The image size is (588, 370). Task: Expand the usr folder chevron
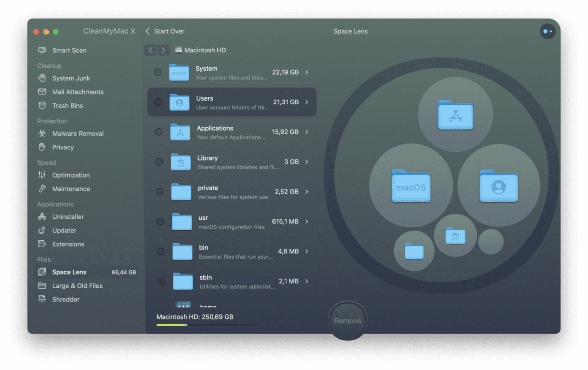307,222
